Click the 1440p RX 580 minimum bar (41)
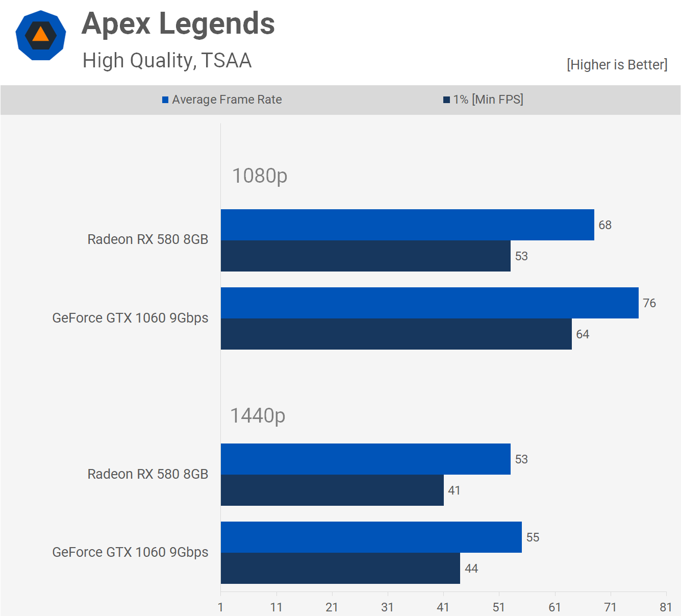681x616 pixels. pyautogui.click(x=332, y=490)
